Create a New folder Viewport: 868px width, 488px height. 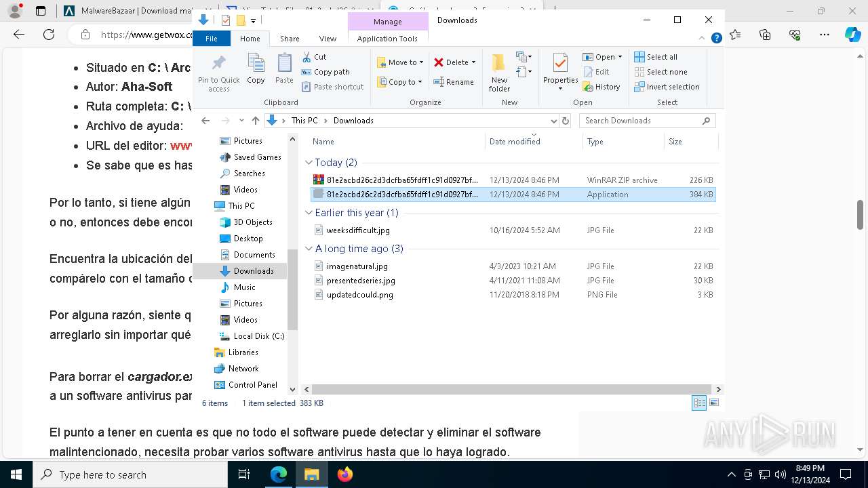[x=499, y=73]
